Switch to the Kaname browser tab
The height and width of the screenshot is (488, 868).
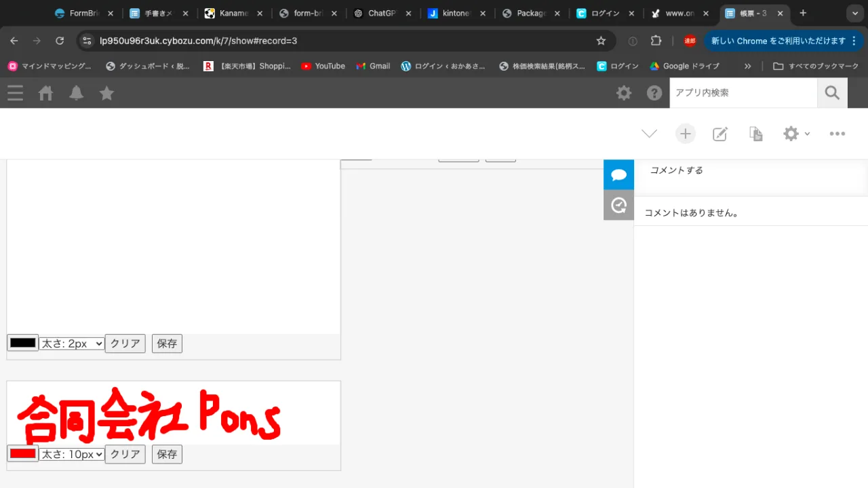(x=233, y=14)
